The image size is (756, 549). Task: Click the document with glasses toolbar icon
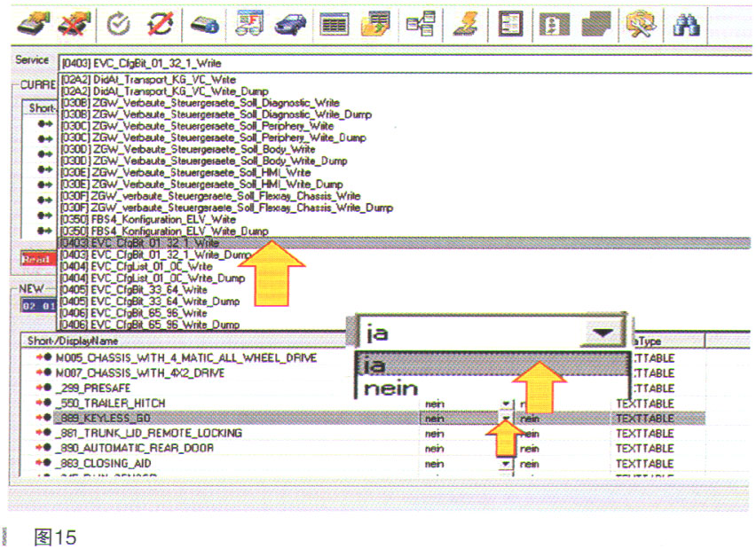pyautogui.click(x=249, y=23)
